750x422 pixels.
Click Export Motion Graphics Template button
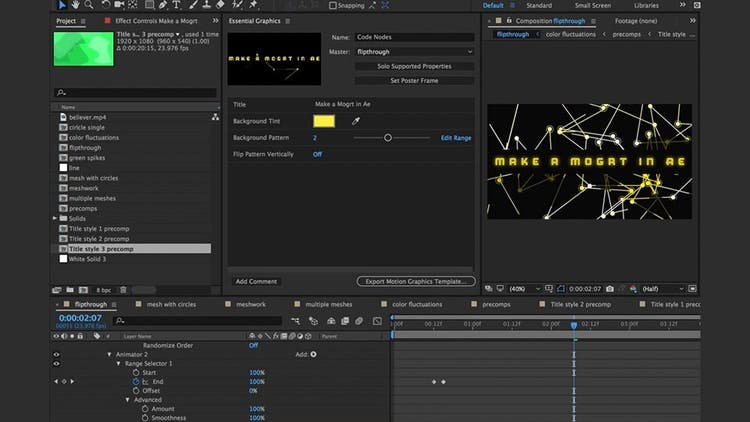click(415, 281)
